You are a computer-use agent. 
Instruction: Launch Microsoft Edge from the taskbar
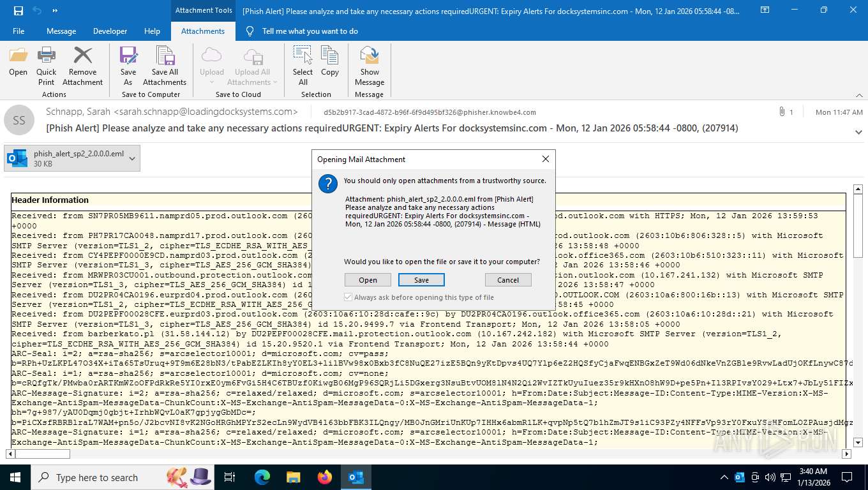[x=262, y=477]
